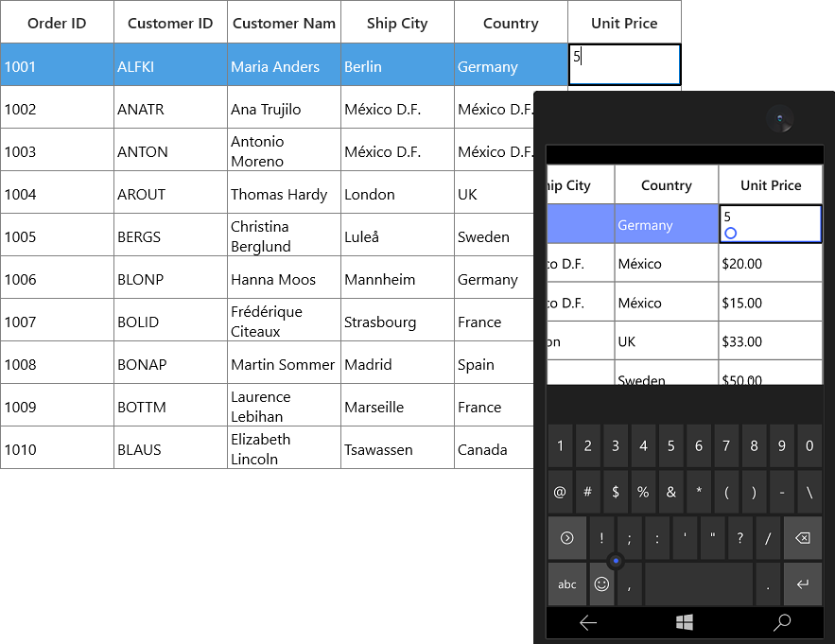The image size is (835, 644).
Task: Tap the % percent key
Action: (x=643, y=492)
